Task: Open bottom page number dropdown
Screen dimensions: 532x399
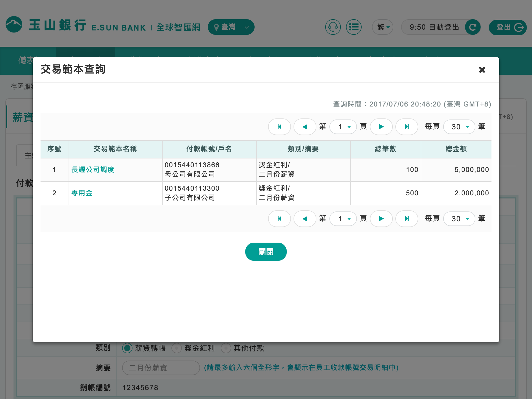Action: pos(343,219)
